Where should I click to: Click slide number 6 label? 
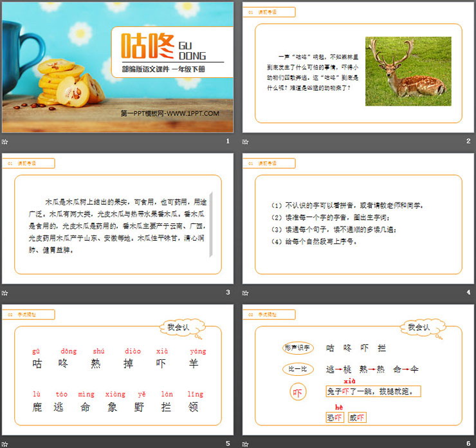click(468, 443)
